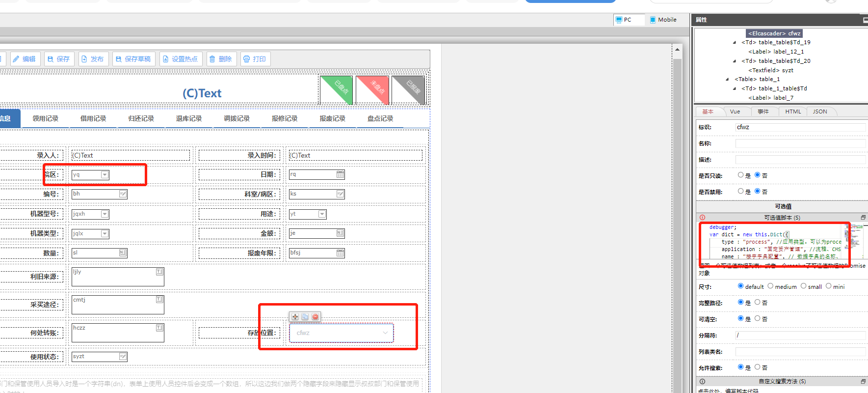Click the 删除 (delete) toolbar button
This screenshot has width=868, height=393.
click(221, 59)
